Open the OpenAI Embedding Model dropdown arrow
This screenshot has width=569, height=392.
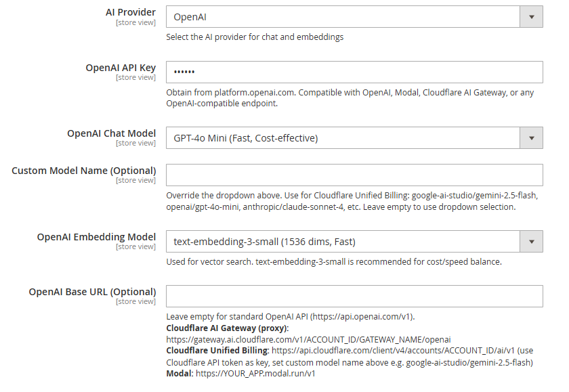click(x=531, y=242)
